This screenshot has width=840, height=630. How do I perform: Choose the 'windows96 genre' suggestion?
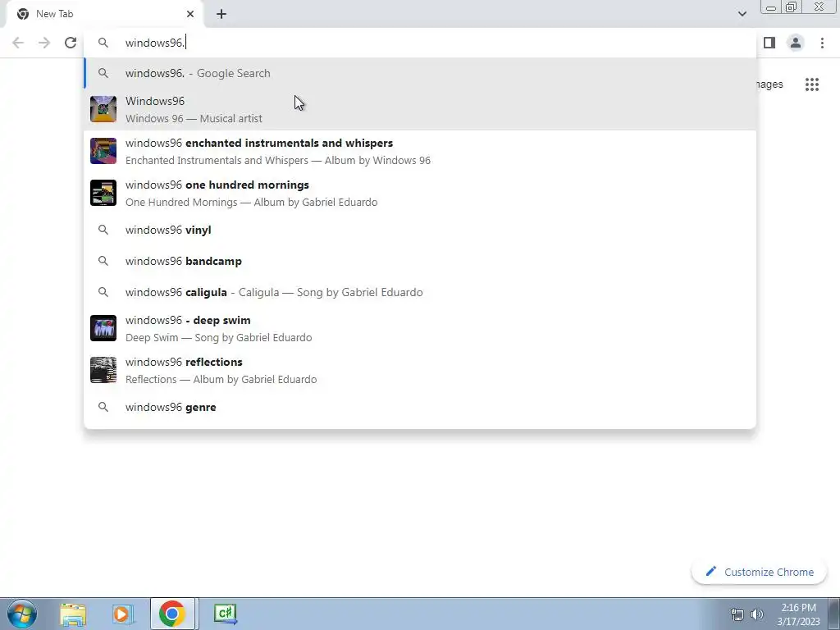(x=420, y=407)
